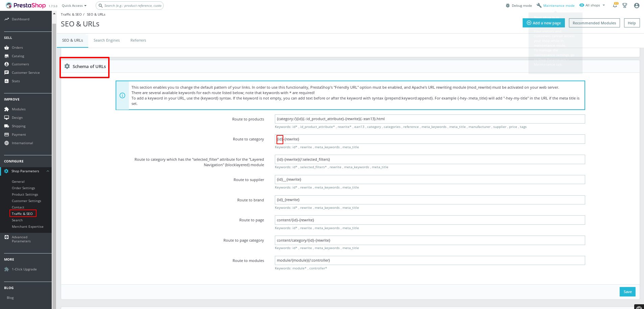The image size is (644, 309).
Task: Focus the Route to modules field
Action: click(430, 261)
